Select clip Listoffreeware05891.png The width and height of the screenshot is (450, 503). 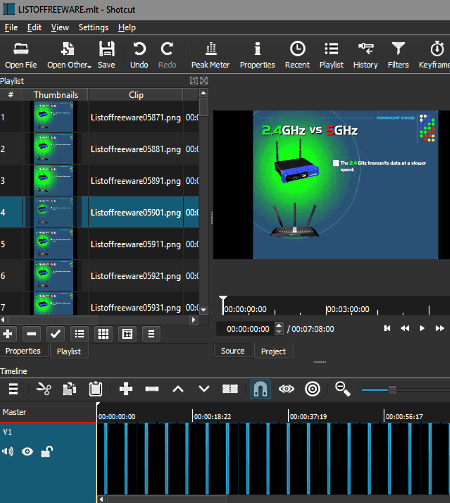[135, 181]
